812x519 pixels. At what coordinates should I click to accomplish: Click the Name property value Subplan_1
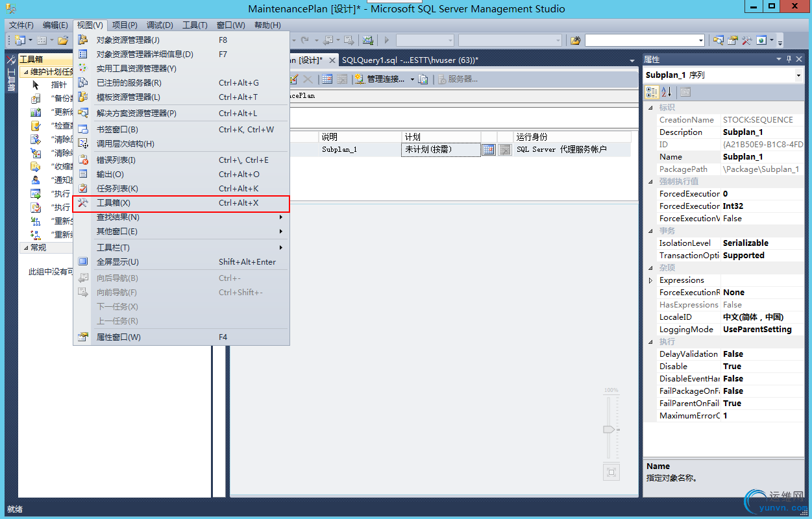tap(763, 157)
